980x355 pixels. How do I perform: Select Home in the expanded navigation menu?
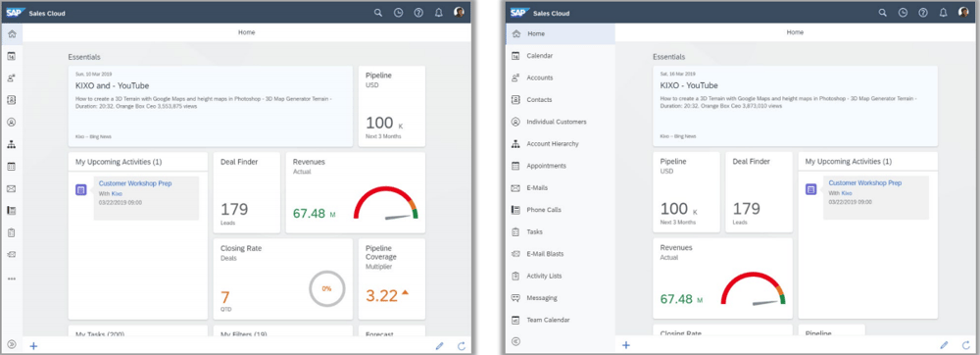(560, 33)
